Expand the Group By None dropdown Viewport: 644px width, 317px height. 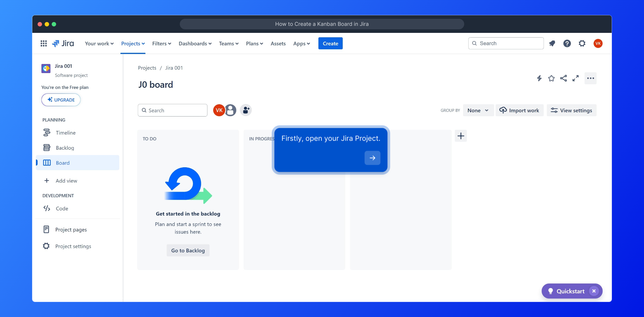point(478,110)
